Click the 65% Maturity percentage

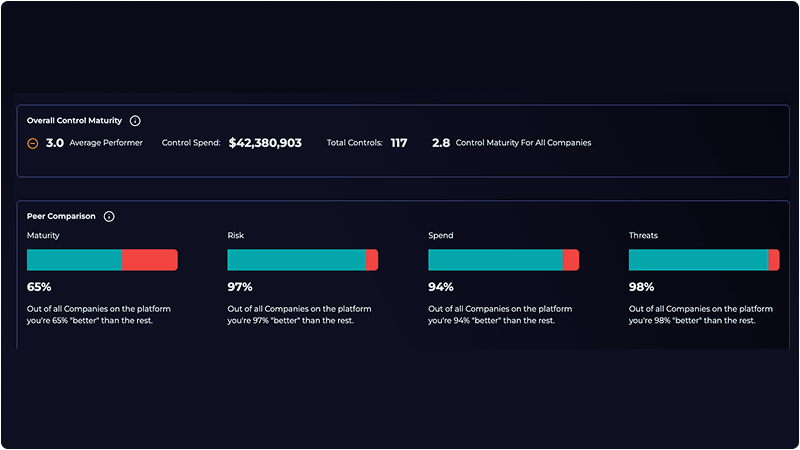38,286
